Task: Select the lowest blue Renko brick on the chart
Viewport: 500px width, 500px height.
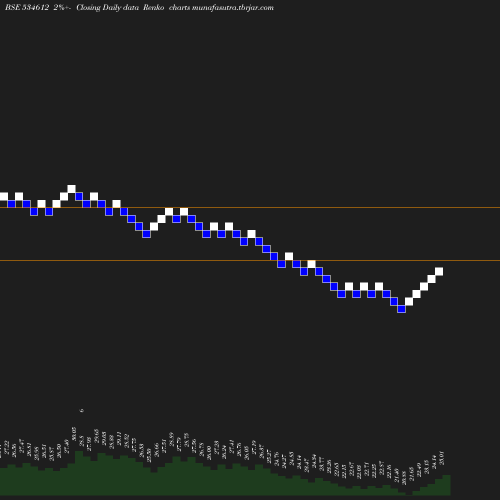Action: pyautogui.click(x=402, y=309)
